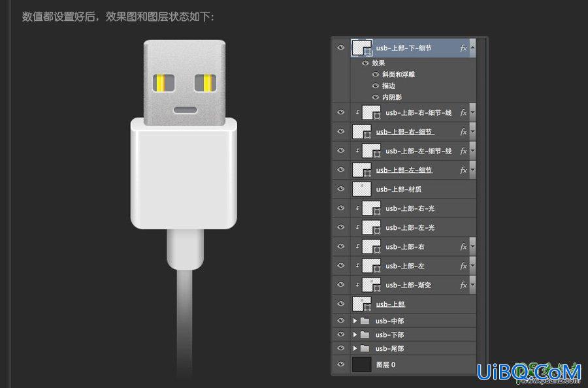Screen dimensions: 588x388
Task: Select the usb-尾部 group name
Action: [x=389, y=349]
